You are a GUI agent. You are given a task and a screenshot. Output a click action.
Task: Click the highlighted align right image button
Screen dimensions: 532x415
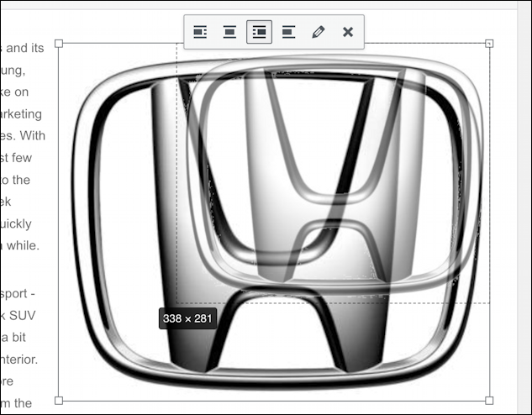(x=259, y=32)
